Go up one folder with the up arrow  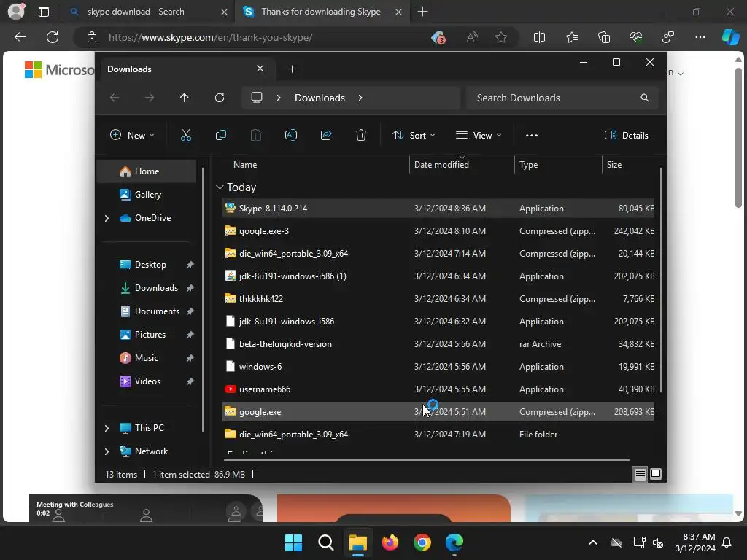pyautogui.click(x=184, y=98)
